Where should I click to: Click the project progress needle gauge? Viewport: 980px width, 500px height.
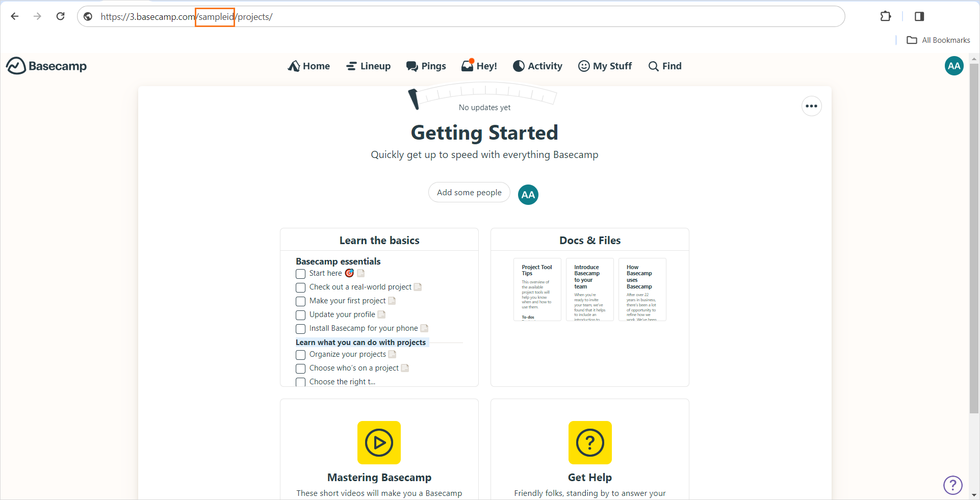pos(482,95)
